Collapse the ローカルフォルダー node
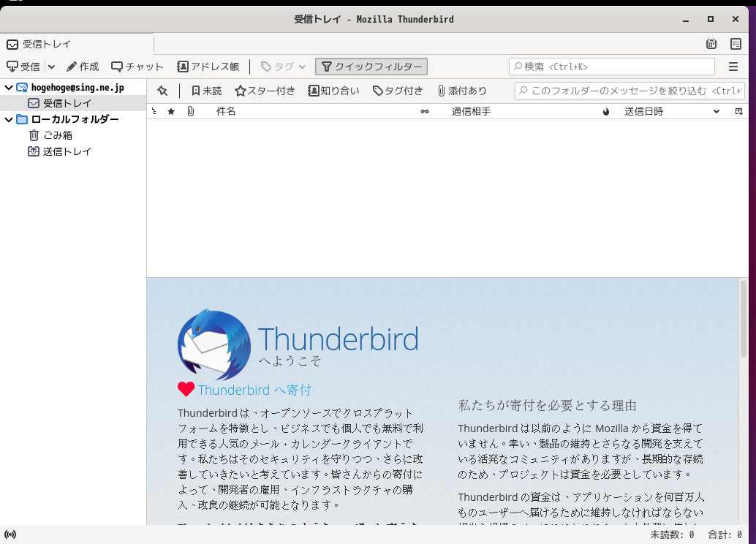The image size is (756, 544). [x=9, y=119]
